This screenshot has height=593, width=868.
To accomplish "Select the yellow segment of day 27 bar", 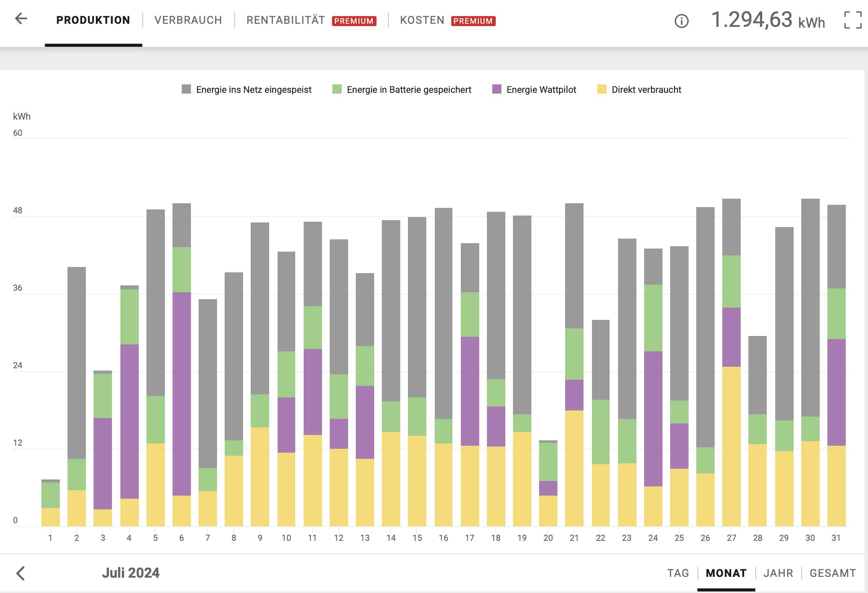I will tap(732, 446).
